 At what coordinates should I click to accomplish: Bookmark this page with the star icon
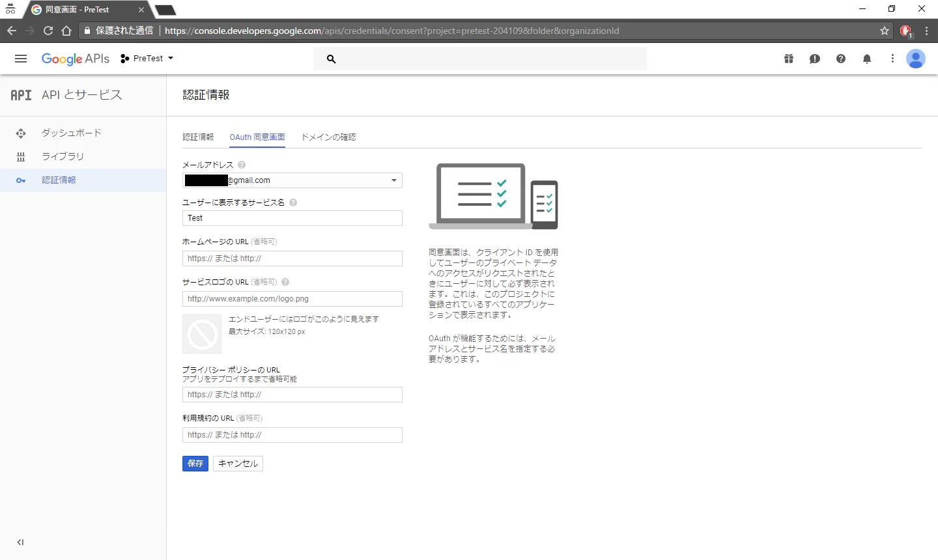[x=885, y=31]
